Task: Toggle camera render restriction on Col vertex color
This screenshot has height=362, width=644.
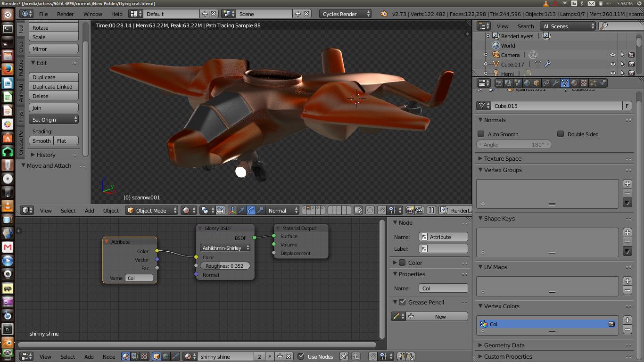Action: 611,324
